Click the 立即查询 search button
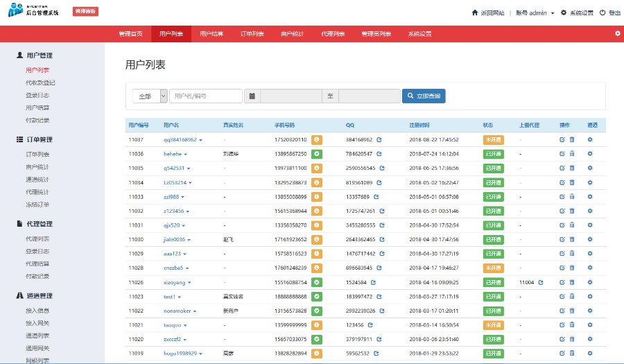The width and height of the screenshot is (624, 364). click(x=424, y=96)
